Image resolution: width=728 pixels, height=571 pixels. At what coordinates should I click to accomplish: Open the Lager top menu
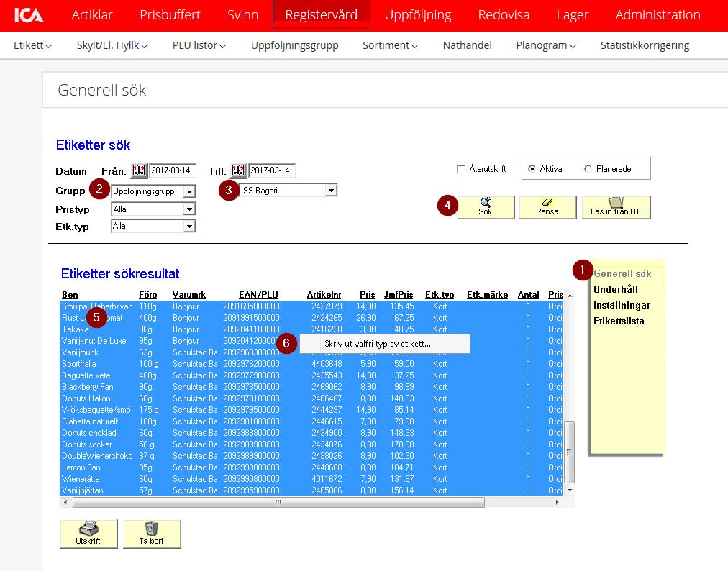tap(573, 15)
